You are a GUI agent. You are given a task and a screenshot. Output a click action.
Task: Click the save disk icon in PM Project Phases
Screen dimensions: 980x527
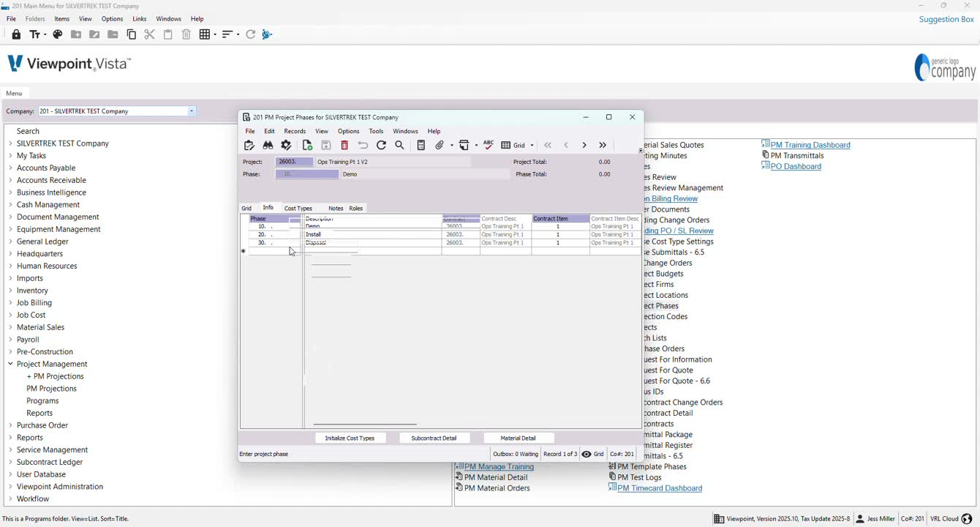tap(326, 146)
